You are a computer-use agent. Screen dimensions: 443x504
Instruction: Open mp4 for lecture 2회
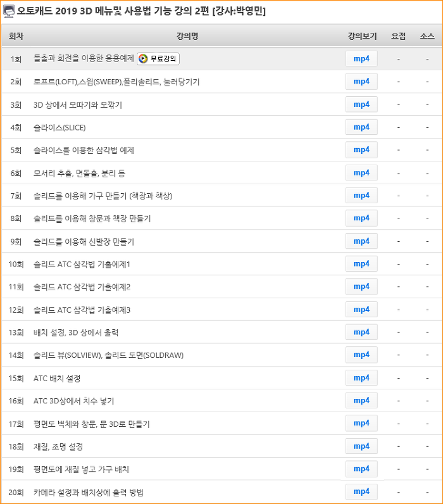tap(361, 82)
